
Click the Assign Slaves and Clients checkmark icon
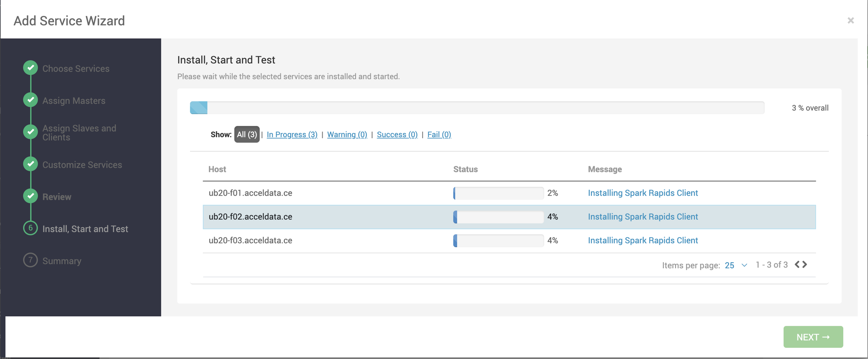click(x=31, y=132)
